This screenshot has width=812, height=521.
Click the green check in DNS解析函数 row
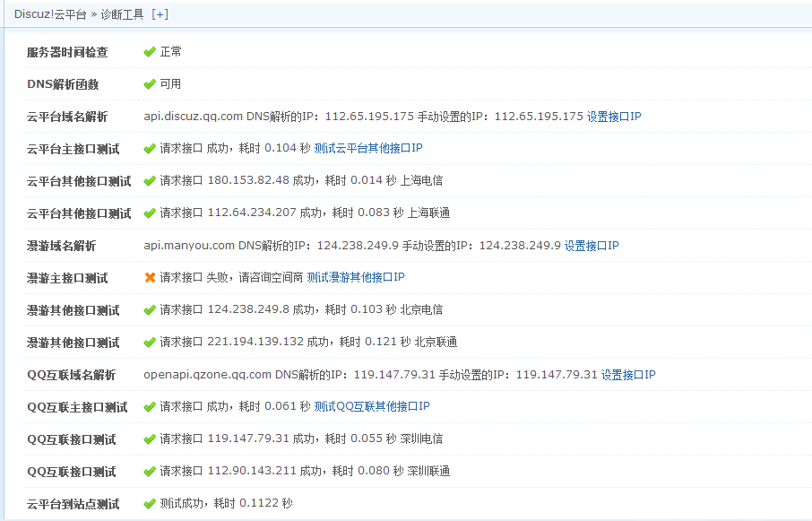150,84
